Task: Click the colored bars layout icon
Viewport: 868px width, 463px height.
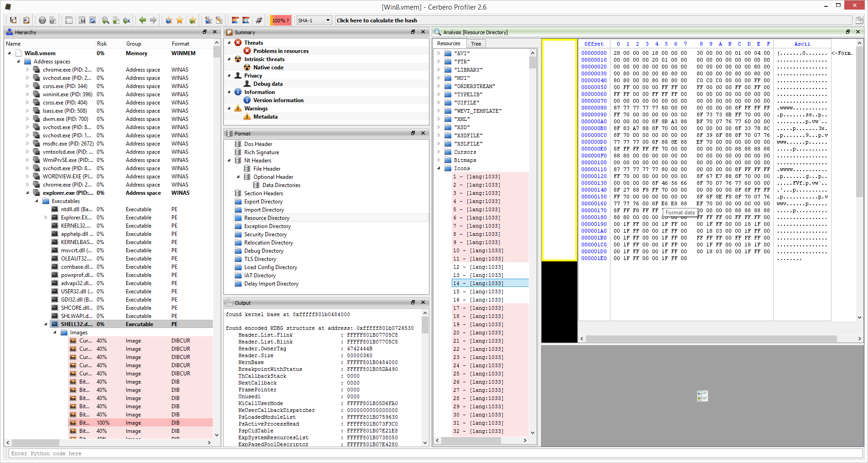Action: click(235, 20)
